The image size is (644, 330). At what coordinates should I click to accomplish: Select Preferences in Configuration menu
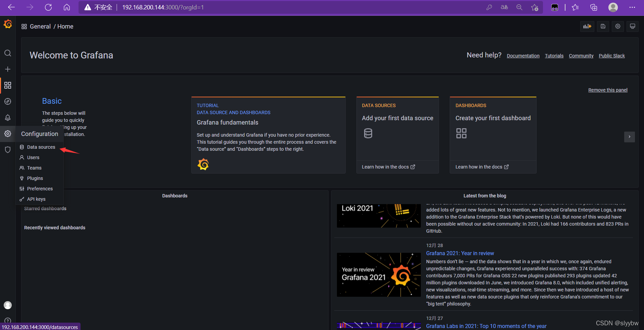coord(40,189)
